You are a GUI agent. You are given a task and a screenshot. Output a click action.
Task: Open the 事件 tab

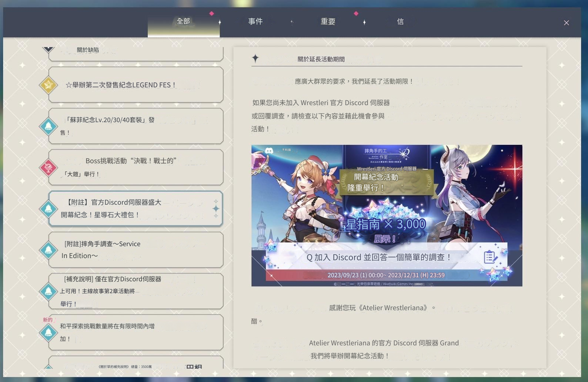255,22
